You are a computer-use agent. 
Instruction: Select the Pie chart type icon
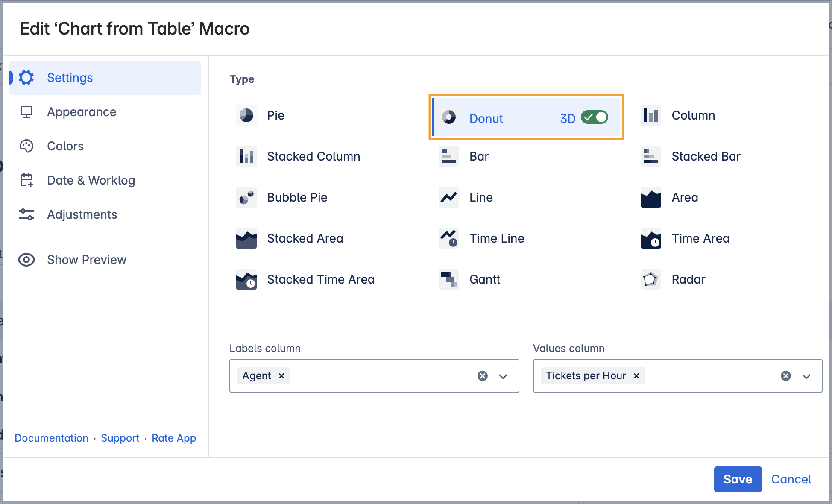click(x=246, y=115)
